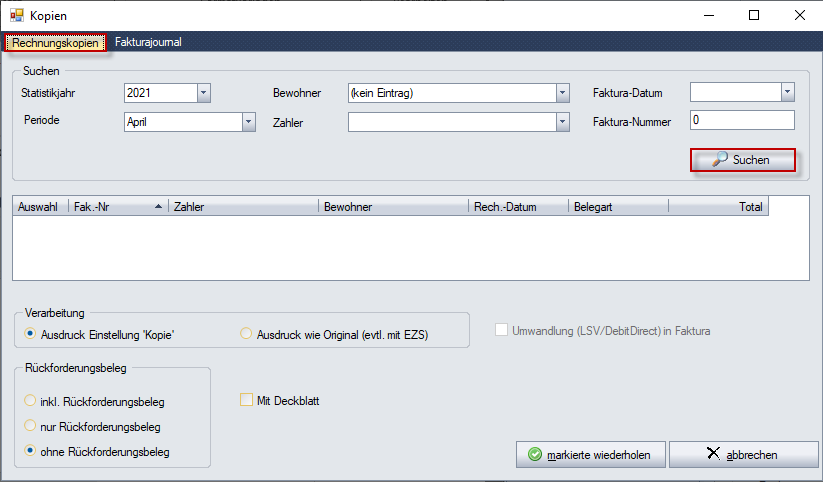
Task: Enable the Mit Deckblatt checkbox
Action: click(246, 400)
